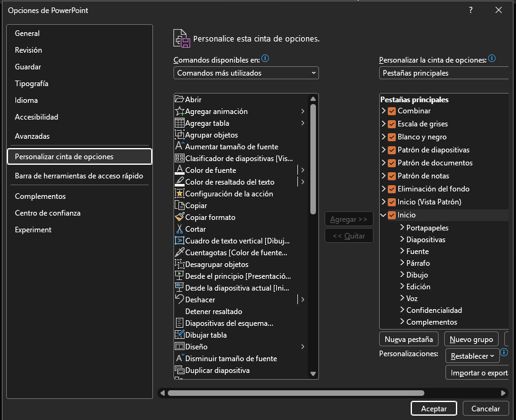Click the Cuentagotas eyedropper icon
The image size is (516, 420).
point(180,253)
